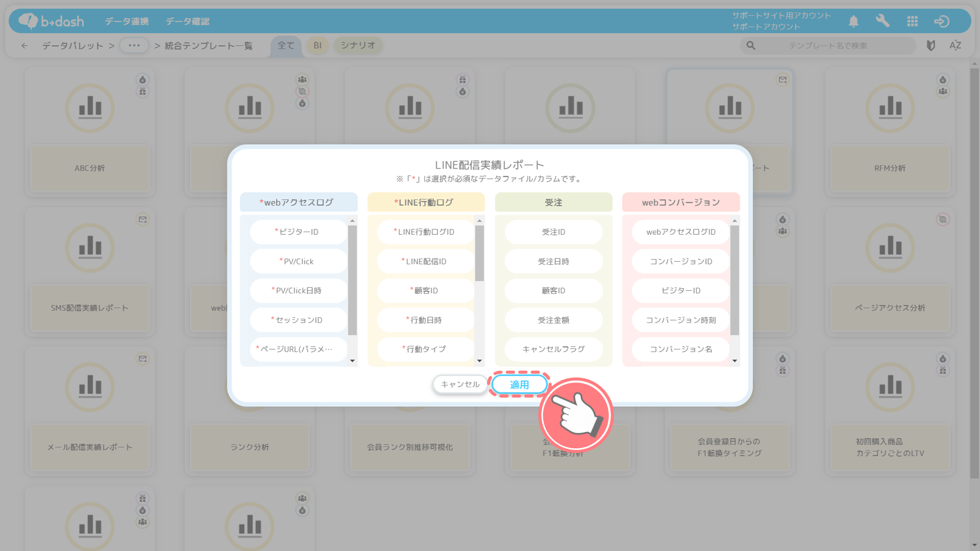Viewport: 980px width, 551px height.
Task: Open the ランク分析 template card
Action: (x=249, y=411)
